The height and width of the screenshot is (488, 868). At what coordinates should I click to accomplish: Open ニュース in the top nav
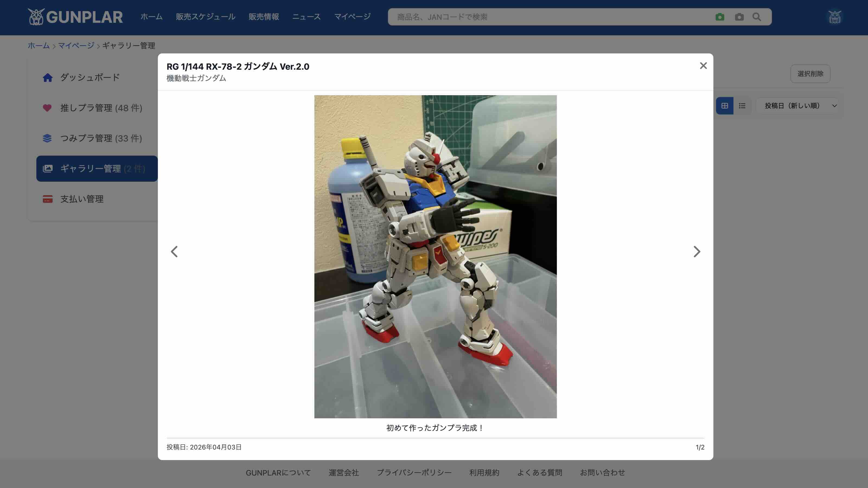coord(306,17)
